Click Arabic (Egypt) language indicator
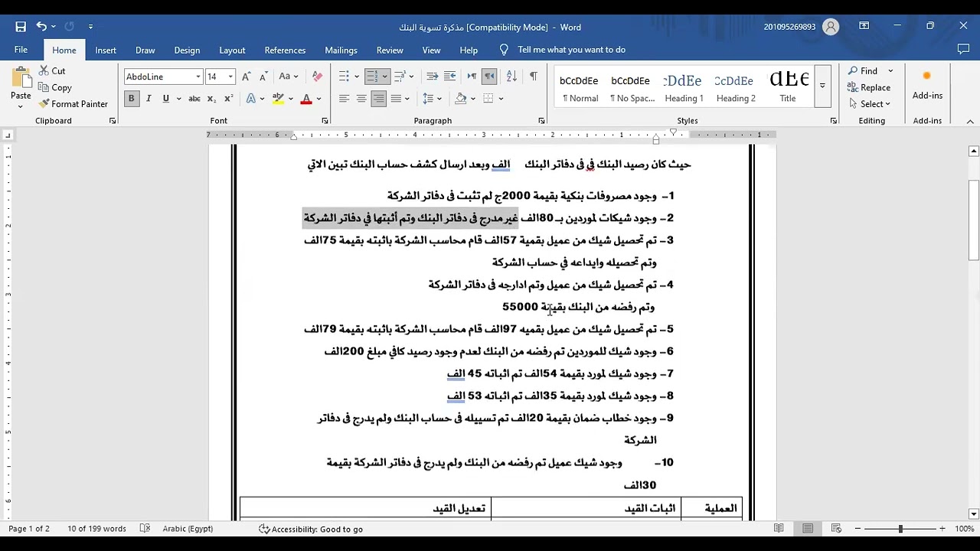The image size is (980, 551). [188, 529]
